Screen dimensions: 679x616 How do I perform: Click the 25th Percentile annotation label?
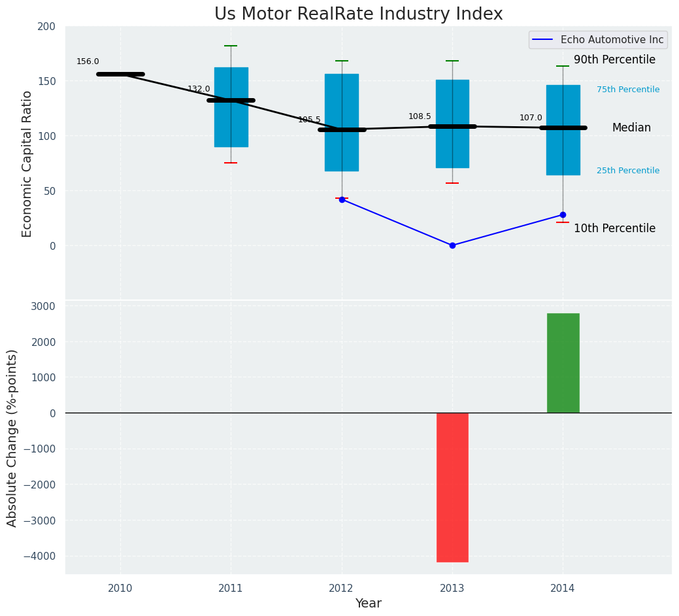click(627, 171)
